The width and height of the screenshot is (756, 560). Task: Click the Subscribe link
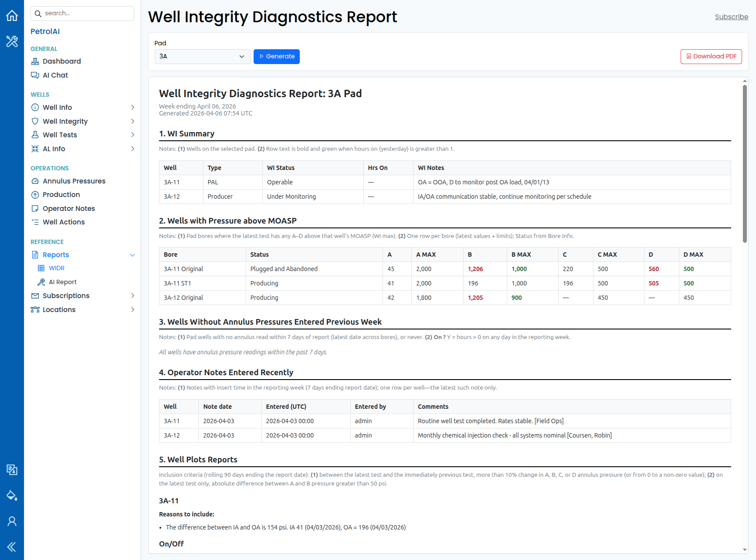click(732, 17)
